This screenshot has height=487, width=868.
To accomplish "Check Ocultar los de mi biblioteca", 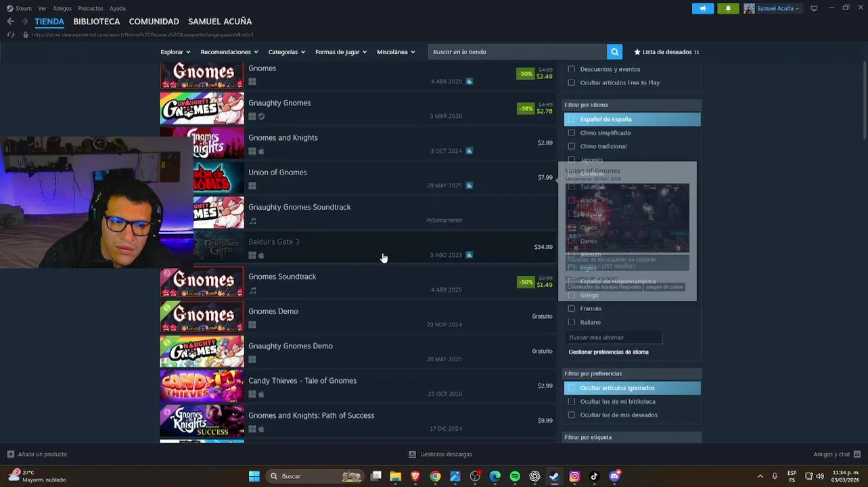I will [572, 402].
